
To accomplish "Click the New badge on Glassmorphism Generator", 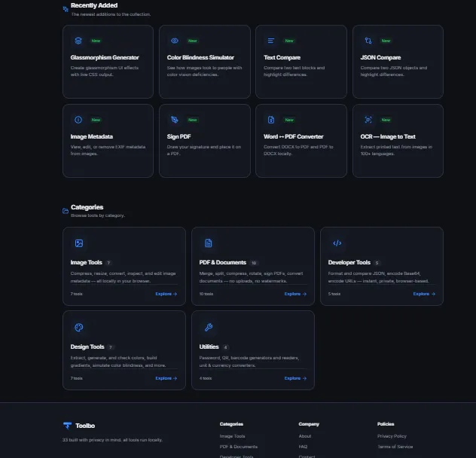I will (x=96, y=41).
